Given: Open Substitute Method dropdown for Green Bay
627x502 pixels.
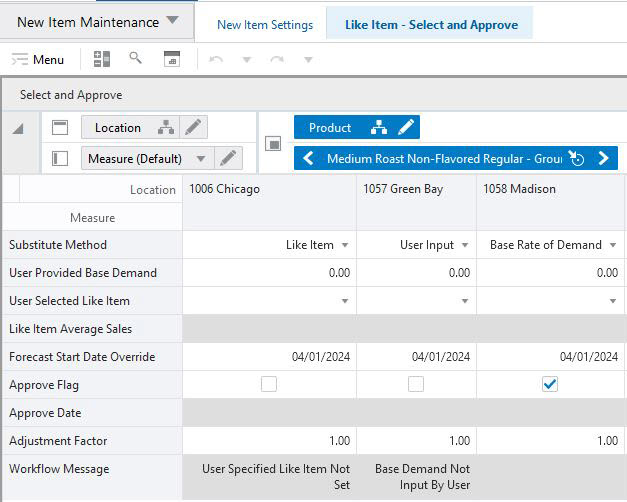Looking at the screenshot, I should click(x=465, y=245).
